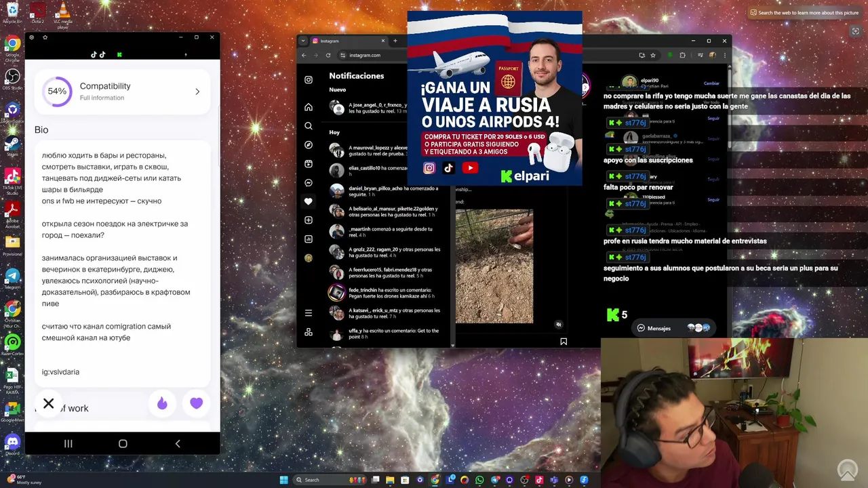868x488 pixels.
Task: Open daniel_bryan_pillco_acho follow notification
Action: coord(385,191)
